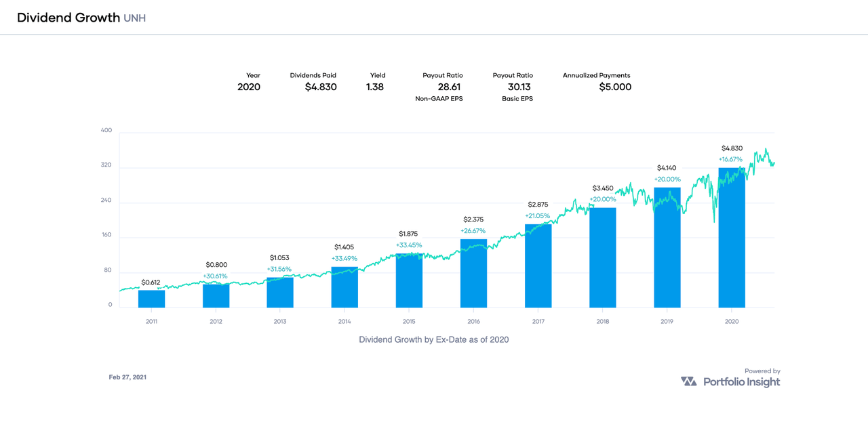Click the 2015 x-axis year label
The height and width of the screenshot is (422, 868).
[x=409, y=322]
